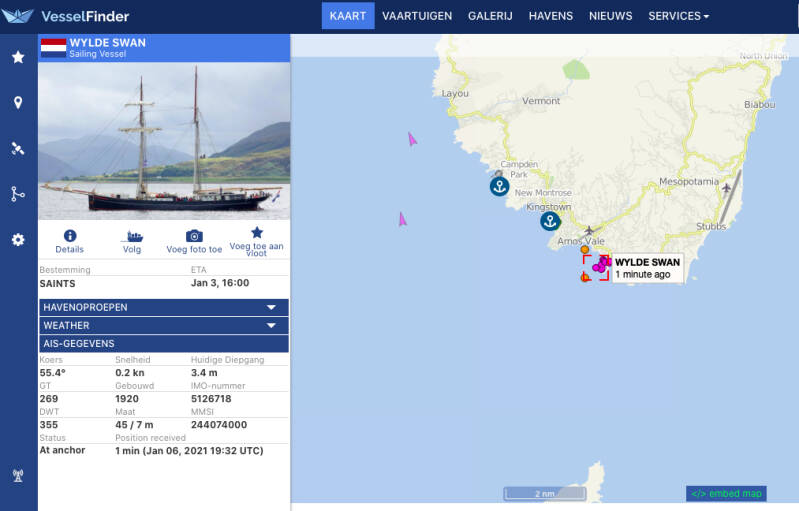Open the SERVICES dropdown menu
The image size is (799, 511).
[x=678, y=16]
